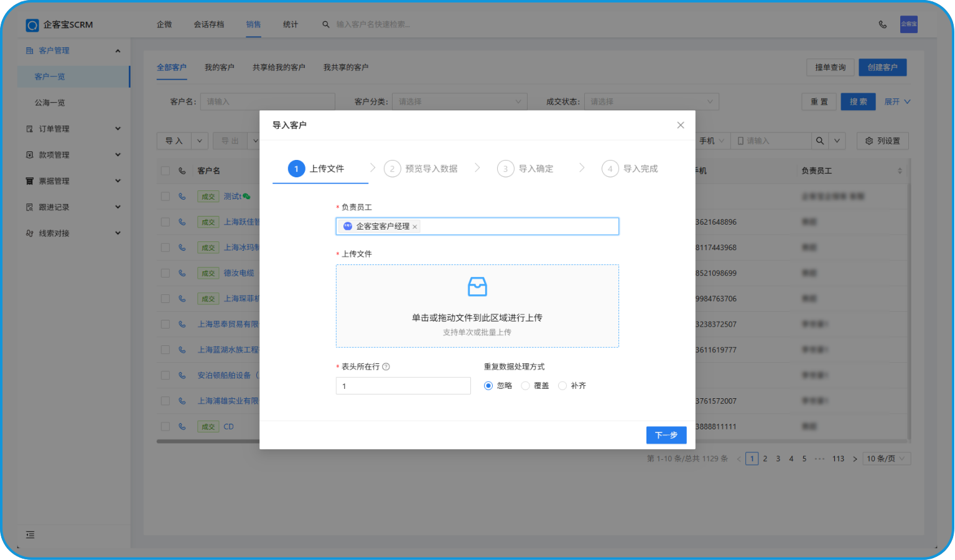Open the 统计 top menu
Image resolution: width=955 pixels, height=560 pixels.
290,25
